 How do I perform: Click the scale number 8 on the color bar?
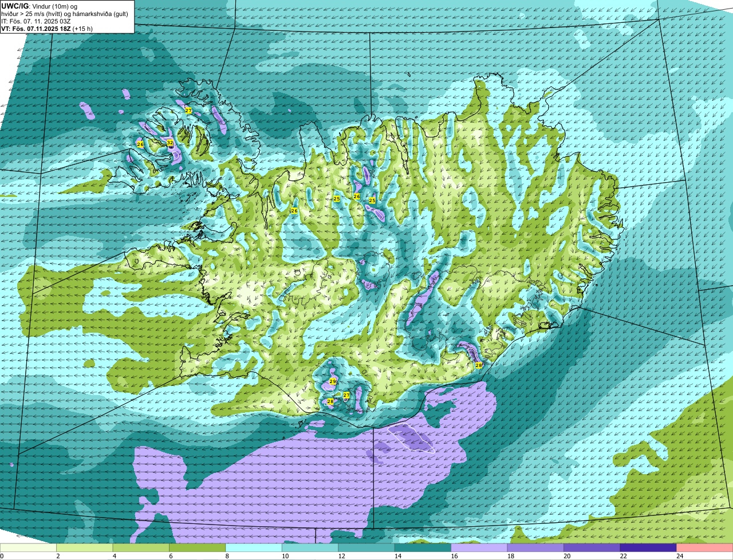(x=226, y=556)
